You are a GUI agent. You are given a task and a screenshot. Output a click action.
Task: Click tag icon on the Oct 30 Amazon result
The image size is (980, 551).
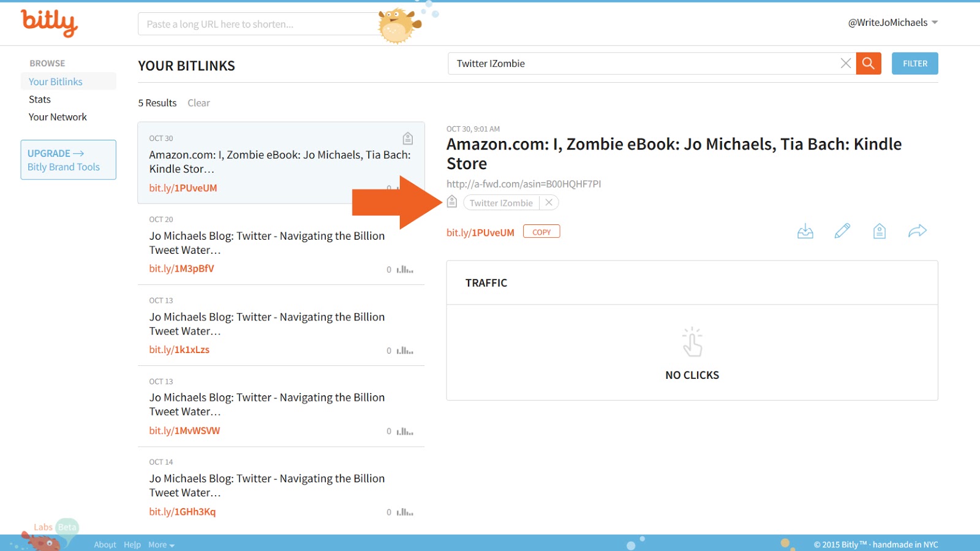[x=408, y=139]
